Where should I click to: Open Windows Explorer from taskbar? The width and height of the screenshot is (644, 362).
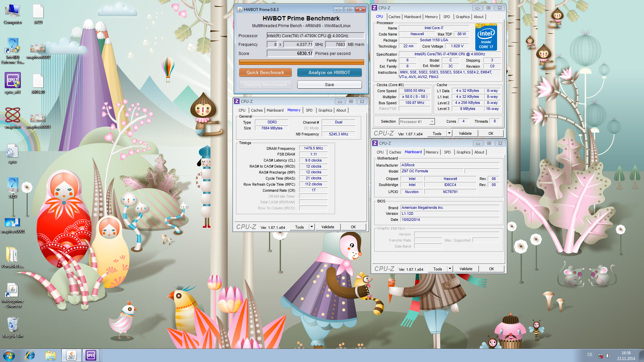click(51, 355)
